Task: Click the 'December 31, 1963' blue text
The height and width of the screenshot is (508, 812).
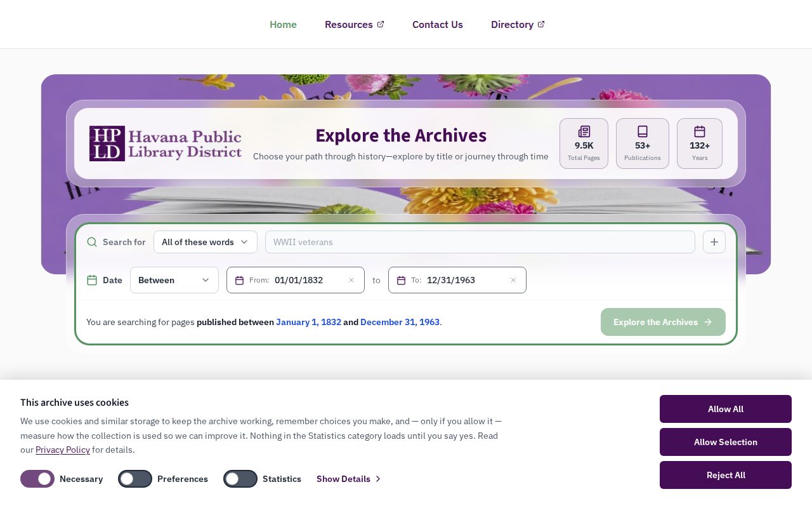Action: pyautogui.click(x=400, y=322)
